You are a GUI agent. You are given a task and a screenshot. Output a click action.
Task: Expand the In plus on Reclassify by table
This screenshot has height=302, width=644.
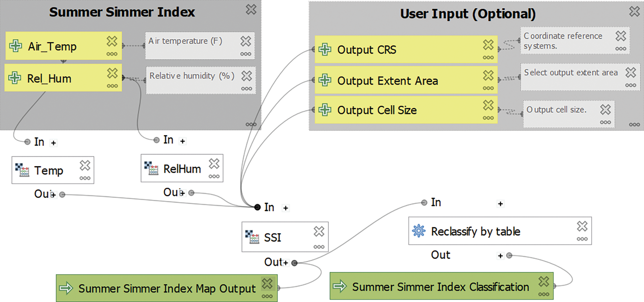(x=500, y=204)
